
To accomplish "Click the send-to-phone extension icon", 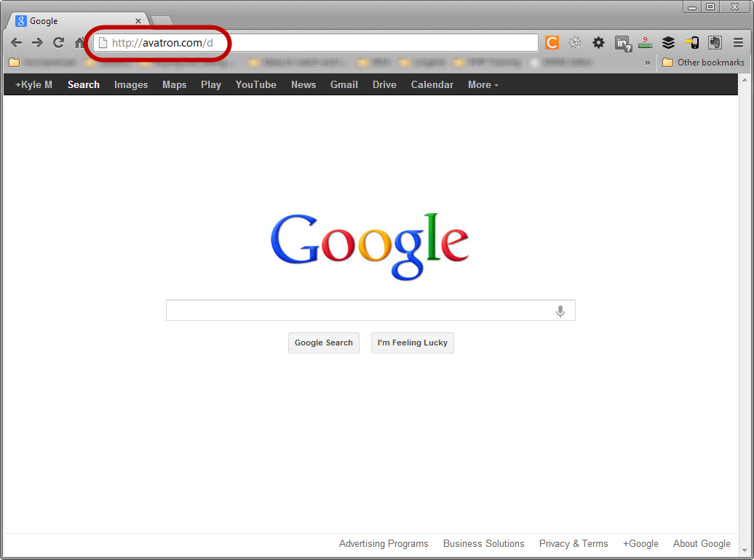I will (x=691, y=43).
